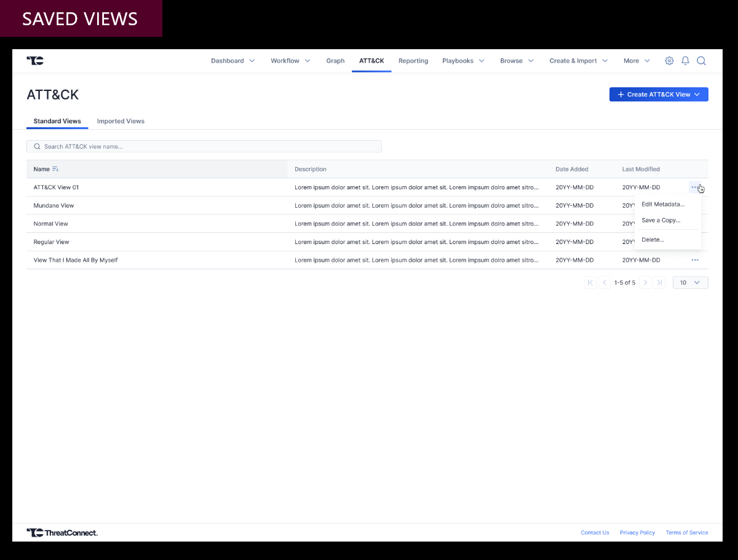Switch to the Imported Views tab
The width and height of the screenshot is (738, 560).
[x=121, y=121]
